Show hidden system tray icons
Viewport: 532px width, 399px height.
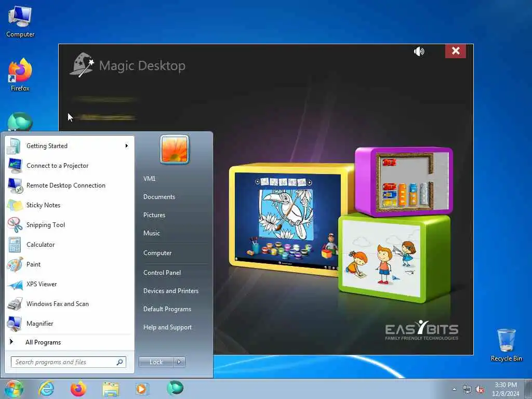454,390
